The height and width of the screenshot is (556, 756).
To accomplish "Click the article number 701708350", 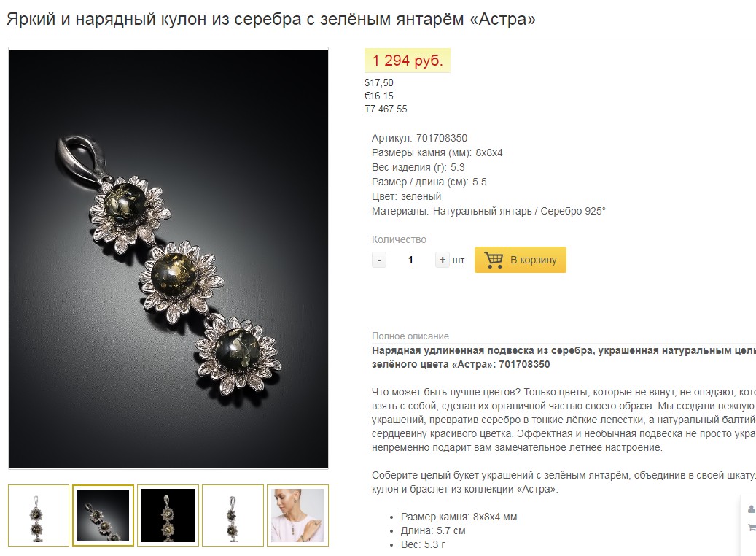I will pos(442,138).
